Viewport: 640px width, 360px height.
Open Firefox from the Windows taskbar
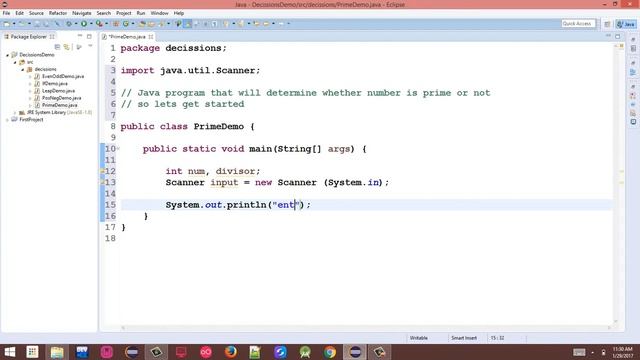pos(231,352)
